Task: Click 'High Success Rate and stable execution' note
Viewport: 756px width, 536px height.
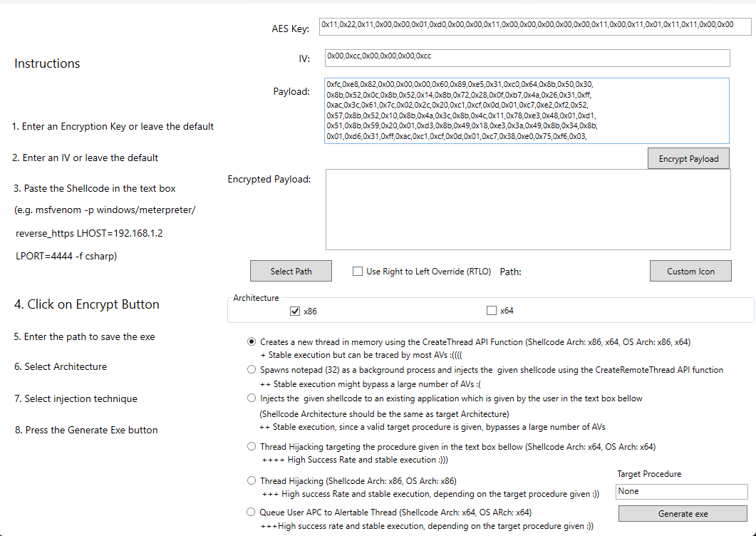Action: coord(355,460)
